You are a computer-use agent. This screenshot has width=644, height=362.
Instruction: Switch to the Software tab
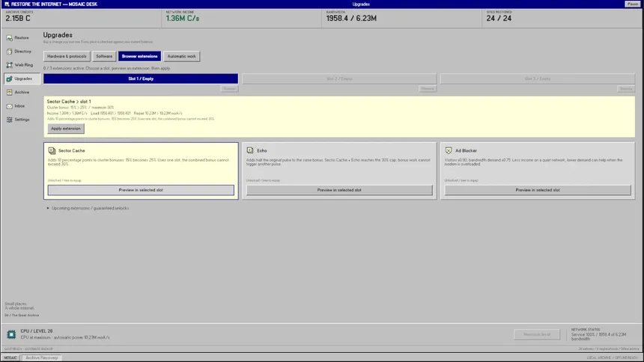pyautogui.click(x=104, y=56)
